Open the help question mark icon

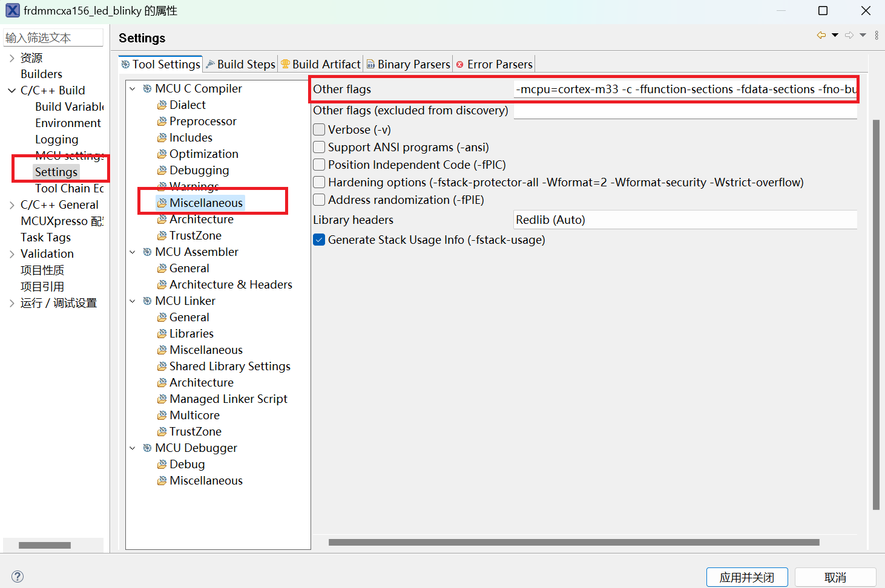[17, 577]
